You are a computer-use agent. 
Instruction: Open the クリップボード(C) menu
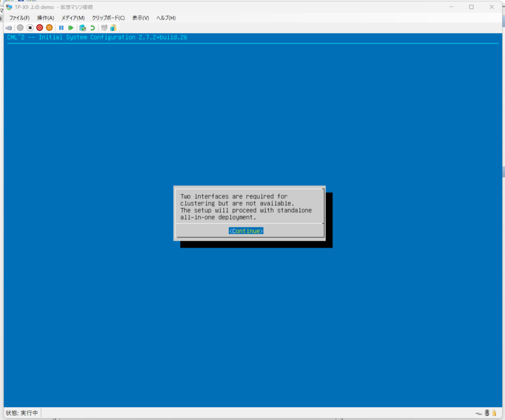tap(108, 18)
